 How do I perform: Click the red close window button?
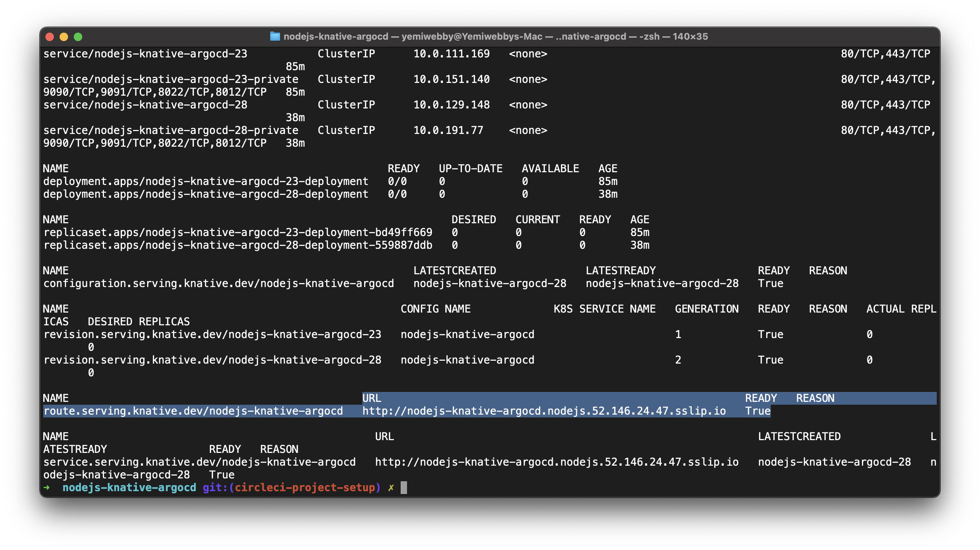pos(49,37)
